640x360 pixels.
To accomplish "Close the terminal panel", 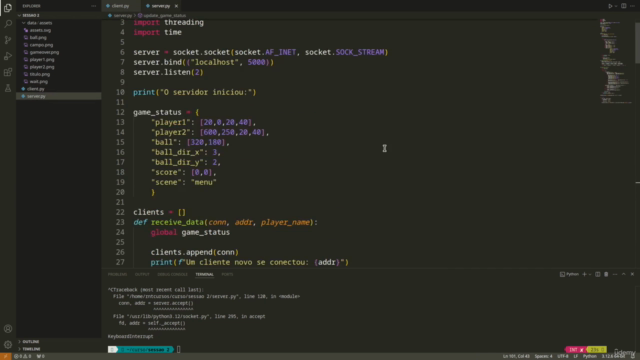I will pyautogui.click(x=632, y=274).
